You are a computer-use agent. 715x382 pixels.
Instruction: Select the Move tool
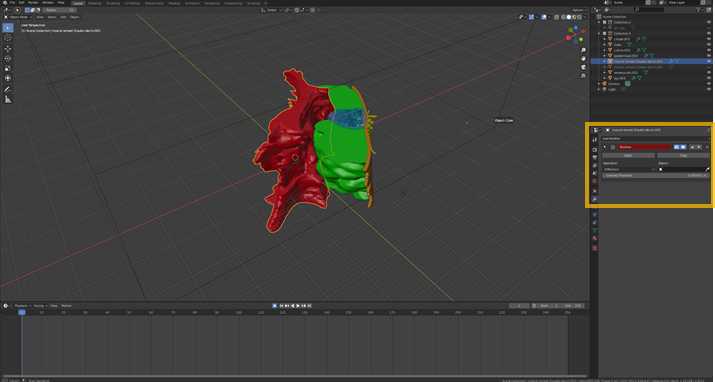point(8,48)
